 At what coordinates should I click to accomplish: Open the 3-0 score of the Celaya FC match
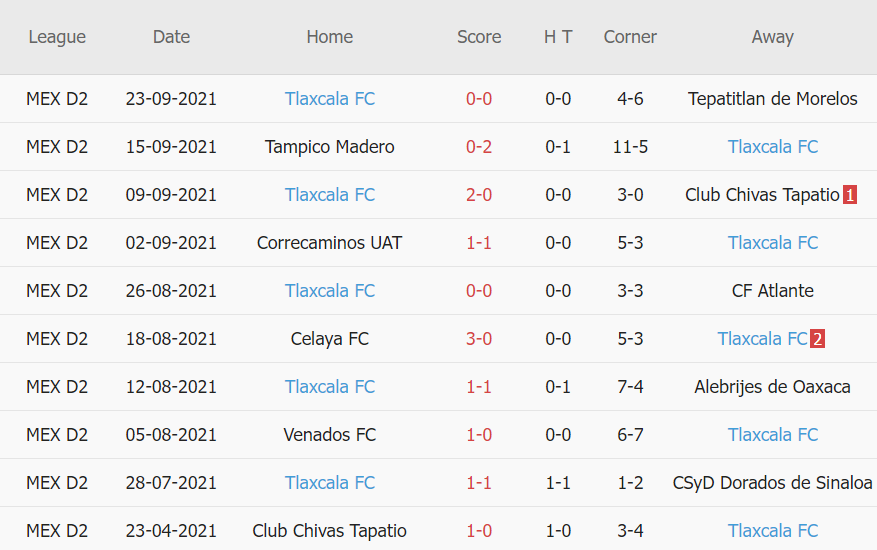pyautogui.click(x=479, y=339)
